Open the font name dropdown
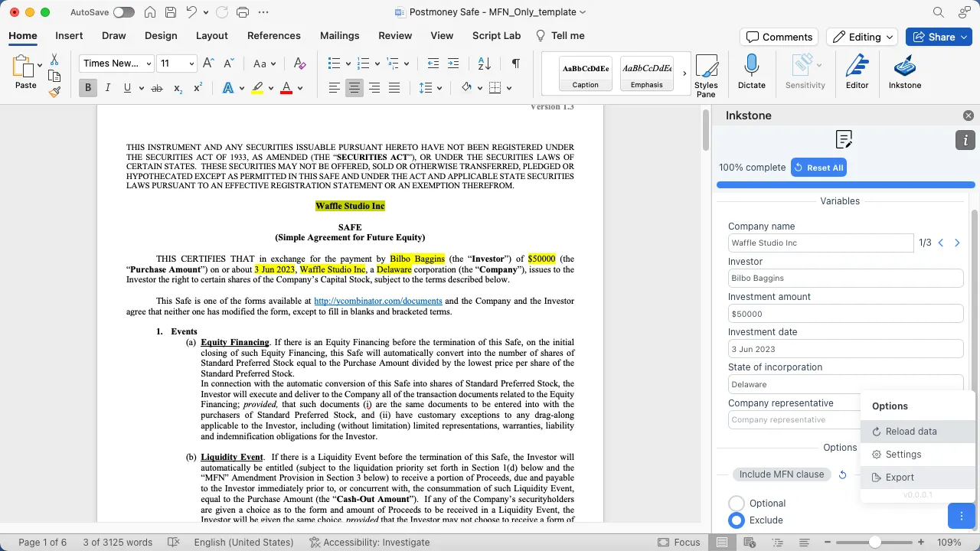Screen dimensions: 980x551 pos(147,64)
